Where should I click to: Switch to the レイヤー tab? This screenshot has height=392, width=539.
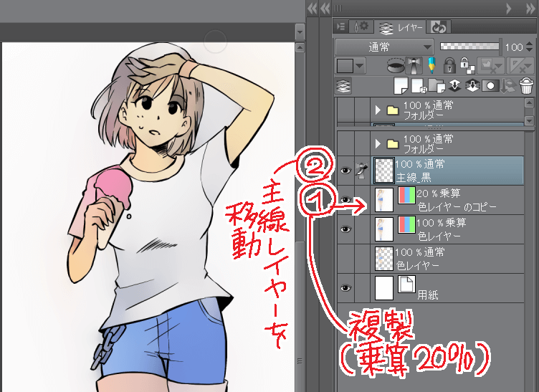pos(402,27)
